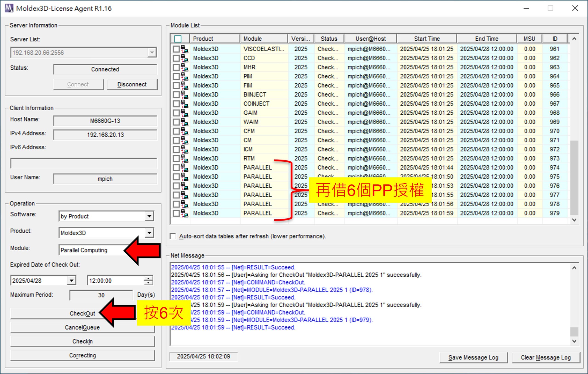Screen dimensions: 588x374
Task: Check the RTM module row checkbox
Action: coord(176,158)
